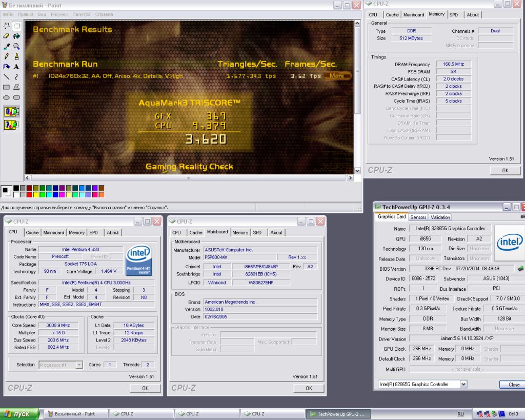Pick the bright green color swatch
Image resolution: width=525 pixels, height=420 pixels.
[43, 194]
